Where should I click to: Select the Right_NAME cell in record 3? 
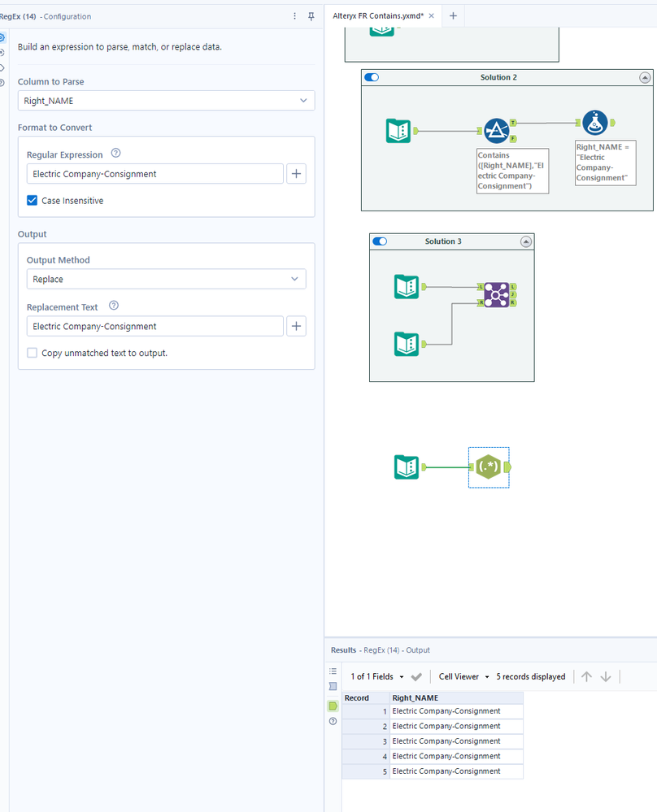coord(456,741)
